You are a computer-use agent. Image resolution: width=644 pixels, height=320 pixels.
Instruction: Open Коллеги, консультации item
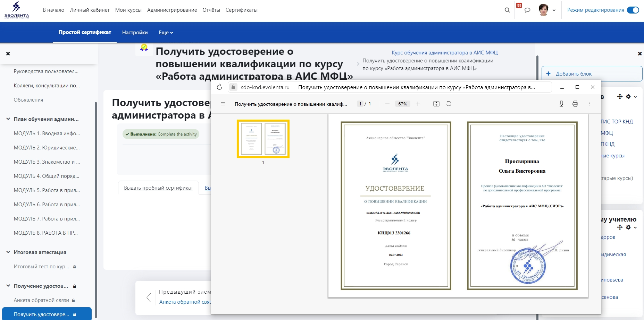coord(47,86)
